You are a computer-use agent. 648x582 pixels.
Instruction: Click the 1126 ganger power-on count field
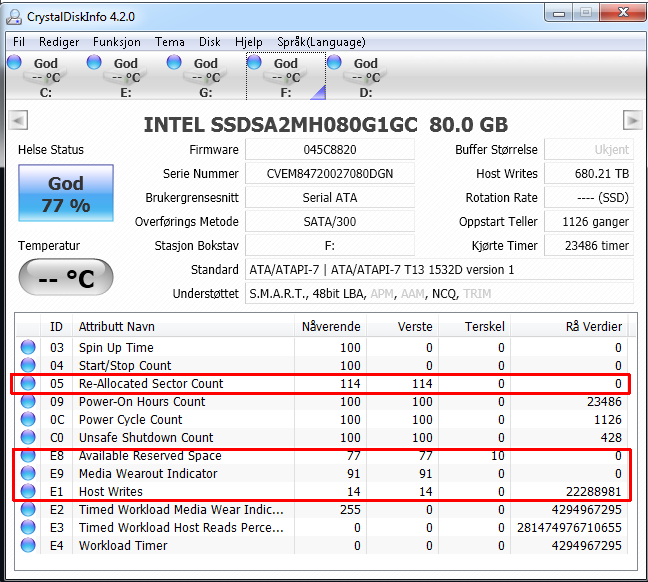tap(589, 221)
